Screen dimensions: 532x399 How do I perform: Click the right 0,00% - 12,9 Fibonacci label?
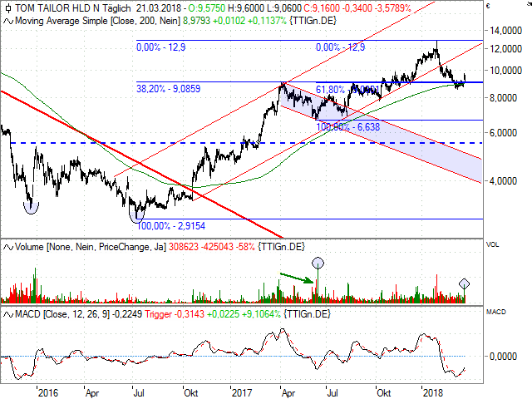(340, 47)
